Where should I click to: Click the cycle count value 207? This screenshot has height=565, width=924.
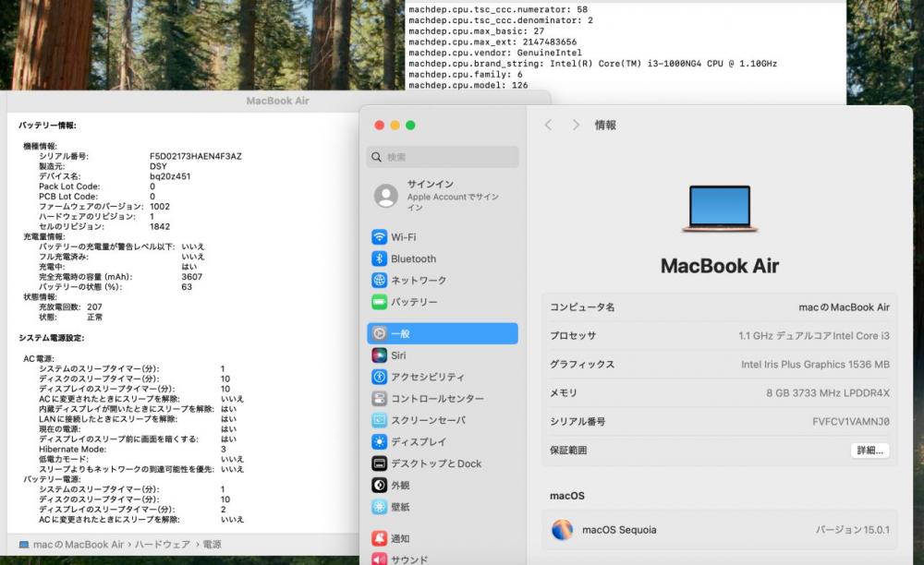click(x=94, y=307)
